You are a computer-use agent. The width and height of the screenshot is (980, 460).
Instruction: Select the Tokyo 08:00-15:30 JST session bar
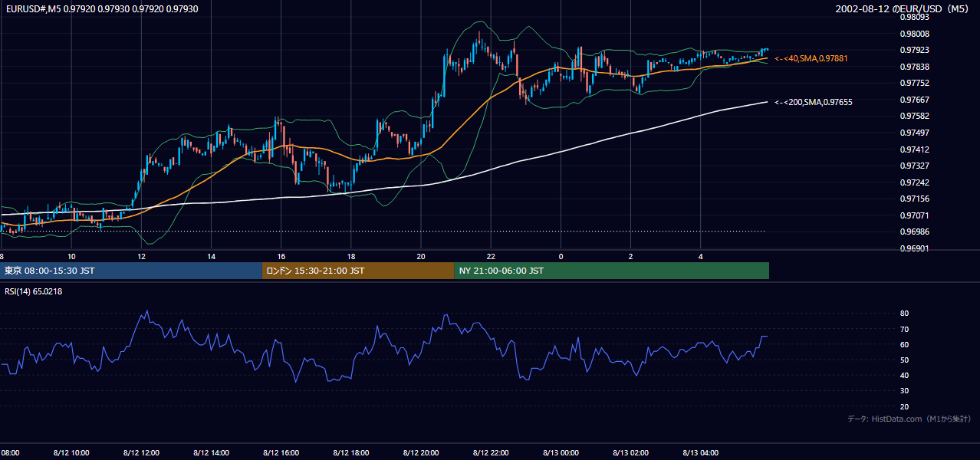coord(131,271)
